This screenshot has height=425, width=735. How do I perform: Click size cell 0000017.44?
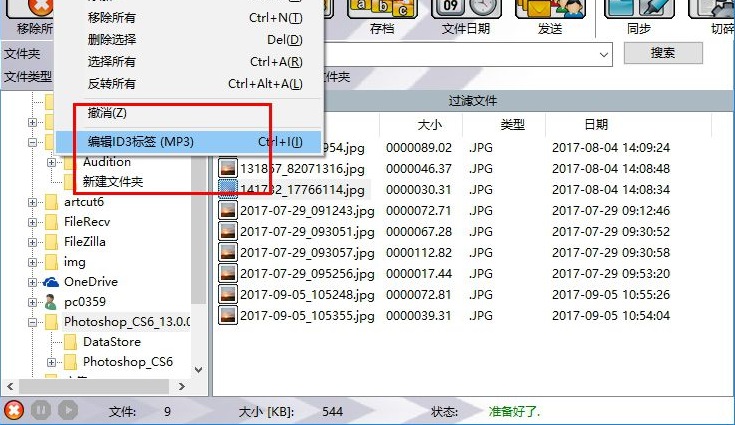(x=419, y=274)
